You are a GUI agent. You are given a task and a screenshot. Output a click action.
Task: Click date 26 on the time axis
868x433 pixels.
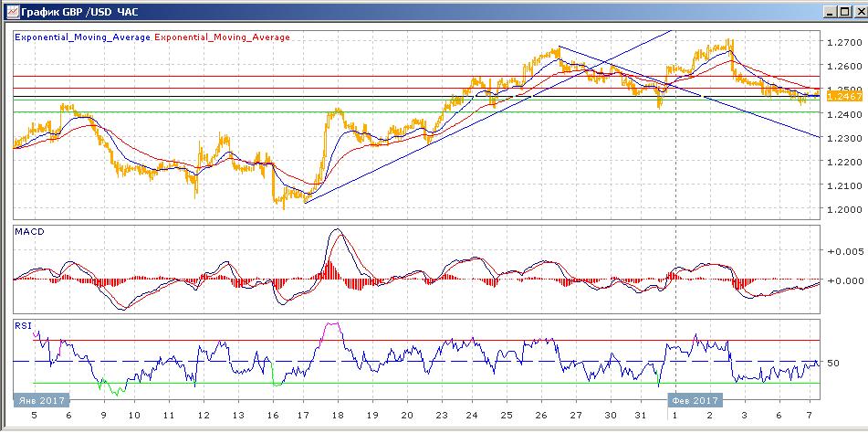(x=542, y=416)
